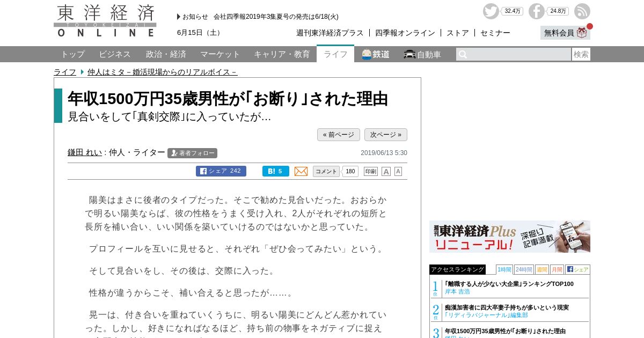The image size is (644, 338).
Task: Click breadcrumb link ライフ
Action: coord(65,72)
